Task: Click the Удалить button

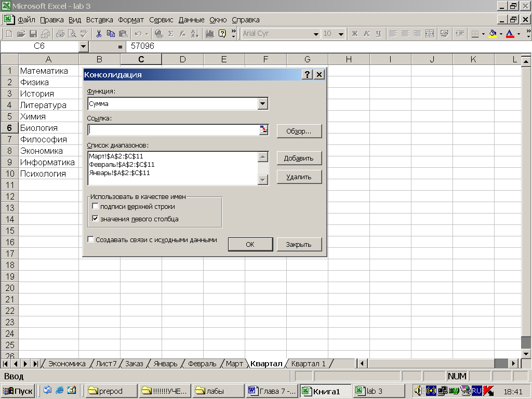Action: point(299,177)
